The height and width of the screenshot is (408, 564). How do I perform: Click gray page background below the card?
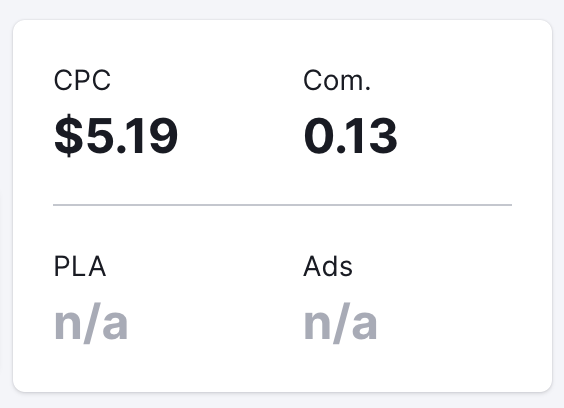coord(282,401)
